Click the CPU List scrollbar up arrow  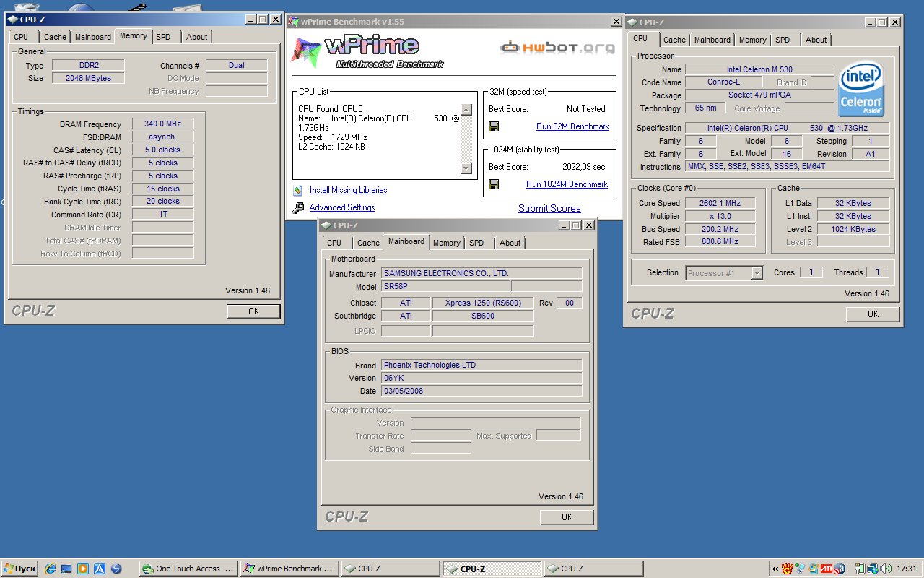[466, 110]
